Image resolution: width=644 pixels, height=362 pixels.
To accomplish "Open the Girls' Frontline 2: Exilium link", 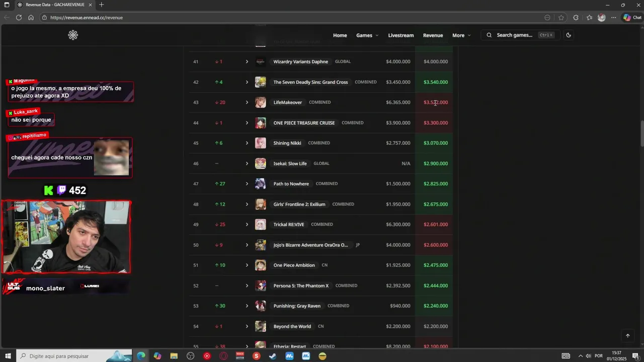I will (x=299, y=204).
